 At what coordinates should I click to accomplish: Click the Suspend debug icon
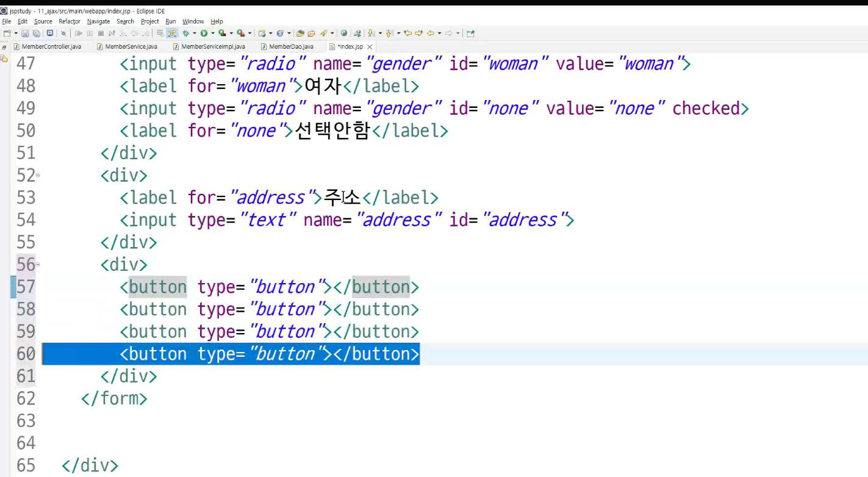click(90, 33)
